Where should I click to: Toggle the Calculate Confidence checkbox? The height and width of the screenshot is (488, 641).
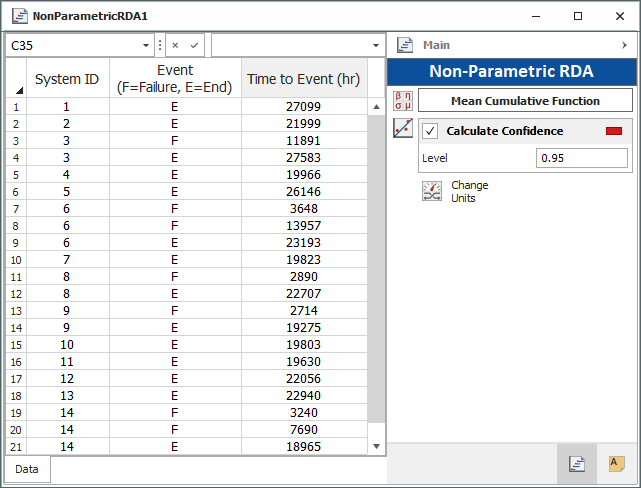click(x=430, y=131)
